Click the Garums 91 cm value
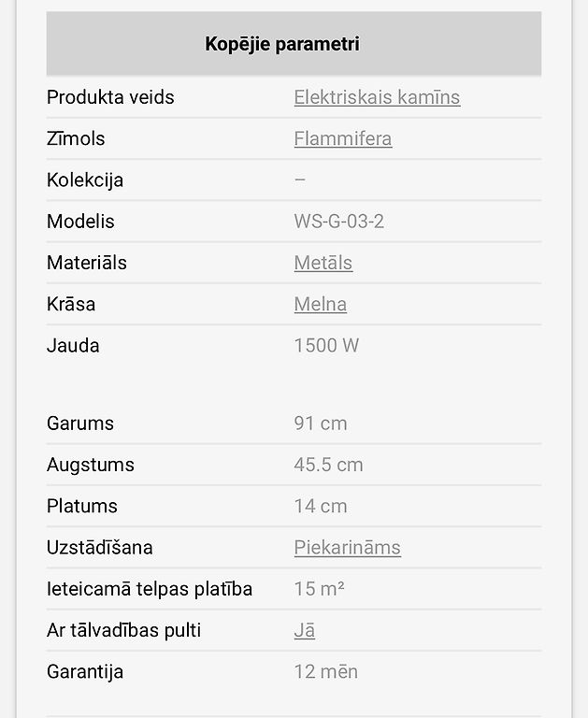 pyautogui.click(x=321, y=424)
